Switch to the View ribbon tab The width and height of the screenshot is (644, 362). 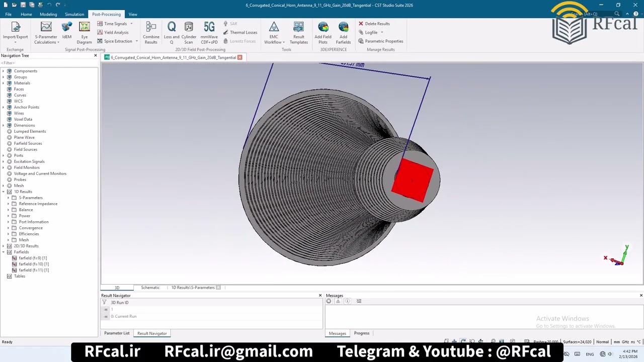coord(133,14)
